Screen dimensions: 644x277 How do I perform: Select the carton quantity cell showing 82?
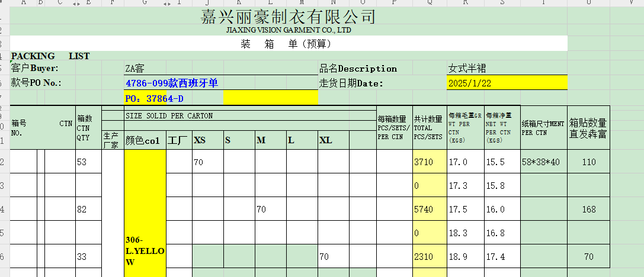pyautogui.click(x=88, y=209)
